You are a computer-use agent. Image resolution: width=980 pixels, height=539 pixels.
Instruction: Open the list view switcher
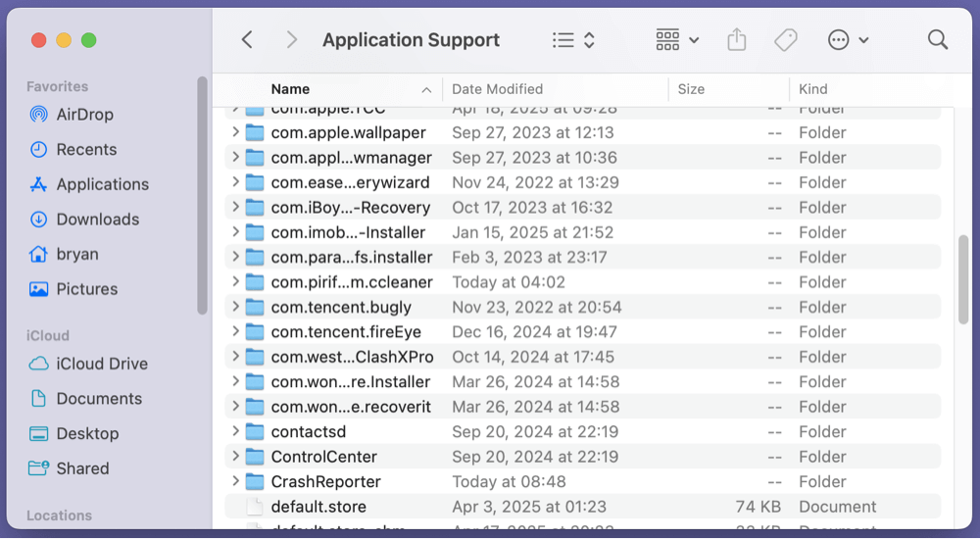pos(573,40)
